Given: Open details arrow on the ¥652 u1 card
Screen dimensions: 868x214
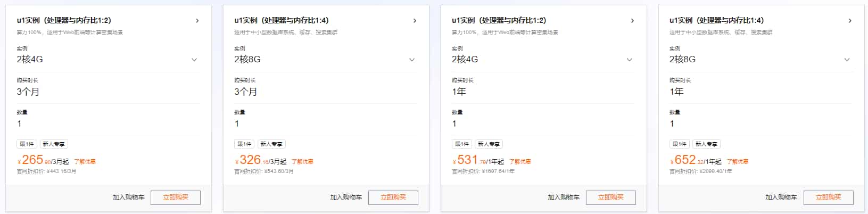Looking at the screenshot, I should [x=850, y=21].
